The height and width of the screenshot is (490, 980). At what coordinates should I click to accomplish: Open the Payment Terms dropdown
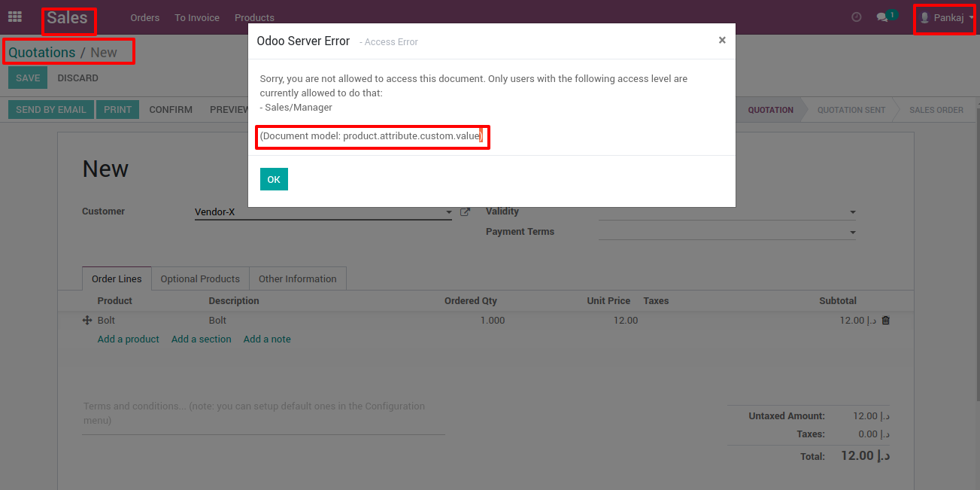(x=852, y=231)
